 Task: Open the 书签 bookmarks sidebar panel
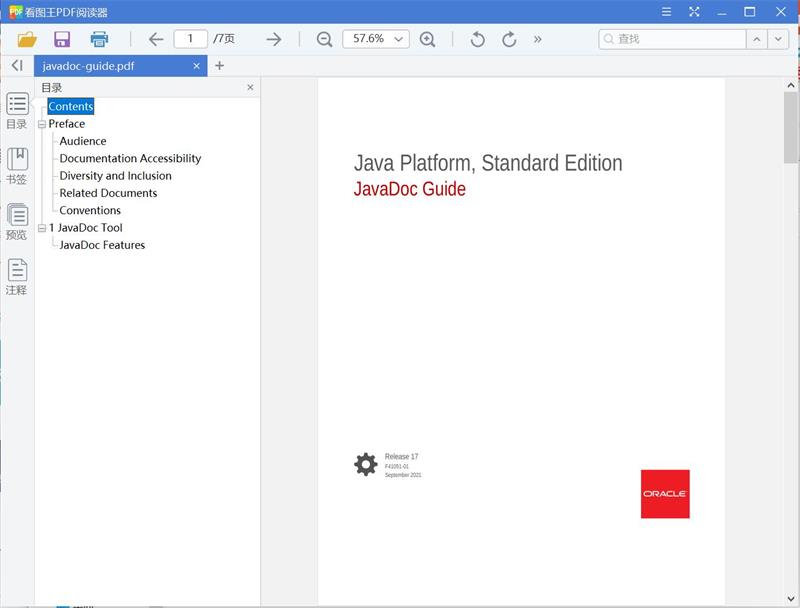(17, 166)
